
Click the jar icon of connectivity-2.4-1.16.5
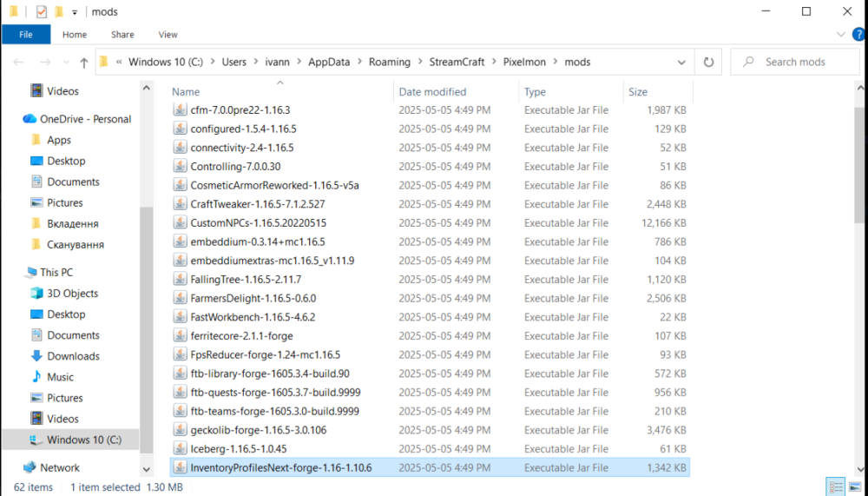[x=180, y=148]
